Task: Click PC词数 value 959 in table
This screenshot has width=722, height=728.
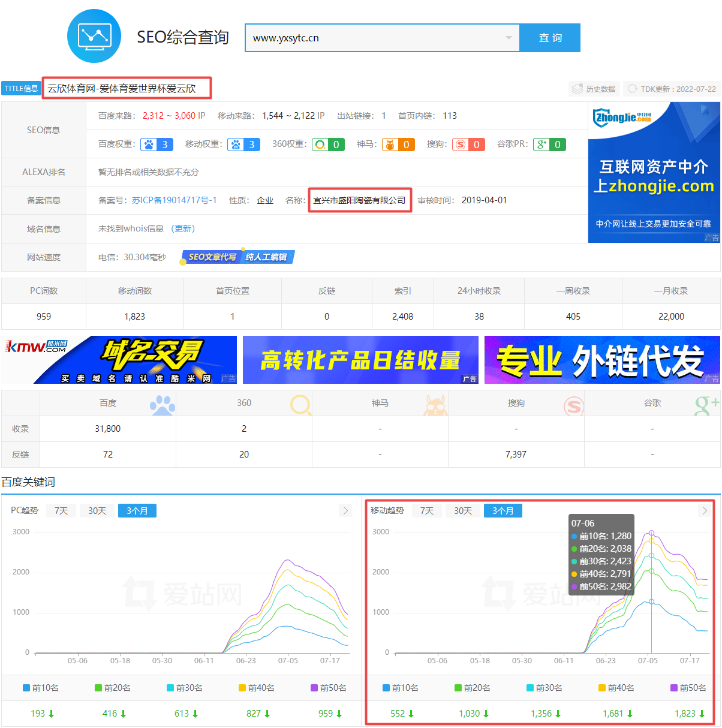Action: [44, 317]
